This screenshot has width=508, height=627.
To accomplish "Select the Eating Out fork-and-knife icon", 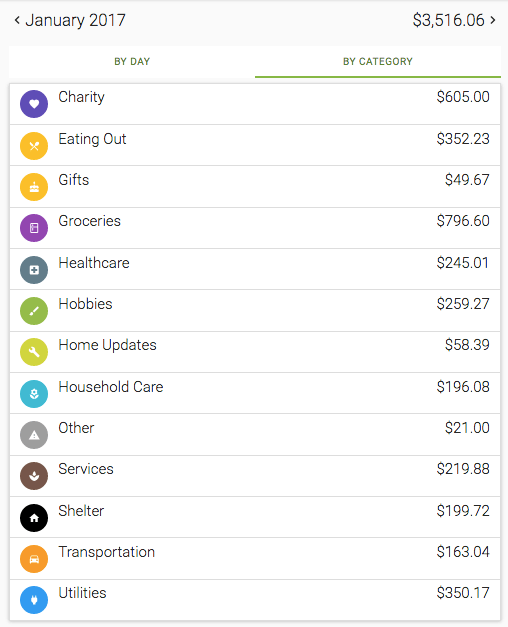I will pos(34,146).
